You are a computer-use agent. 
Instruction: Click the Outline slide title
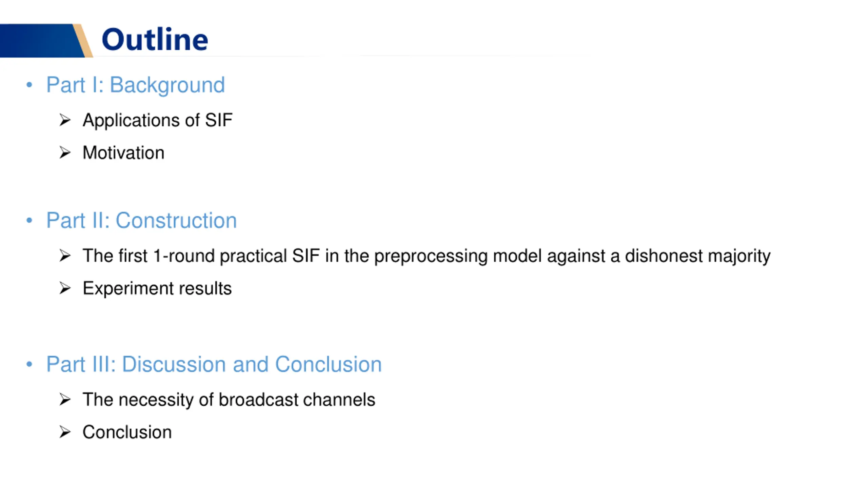point(155,40)
